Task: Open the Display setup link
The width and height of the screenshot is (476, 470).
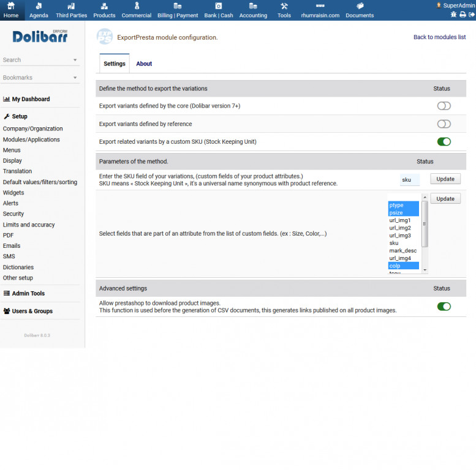Action: coord(12,161)
